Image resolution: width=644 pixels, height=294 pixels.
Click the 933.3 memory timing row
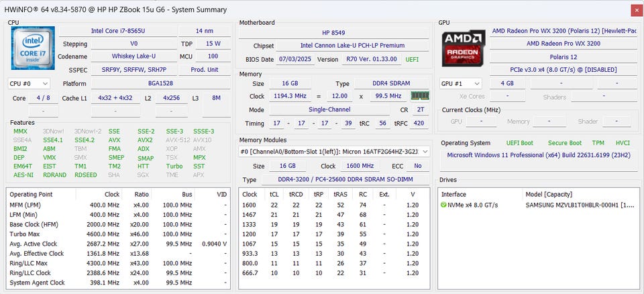[x=334, y=253]
